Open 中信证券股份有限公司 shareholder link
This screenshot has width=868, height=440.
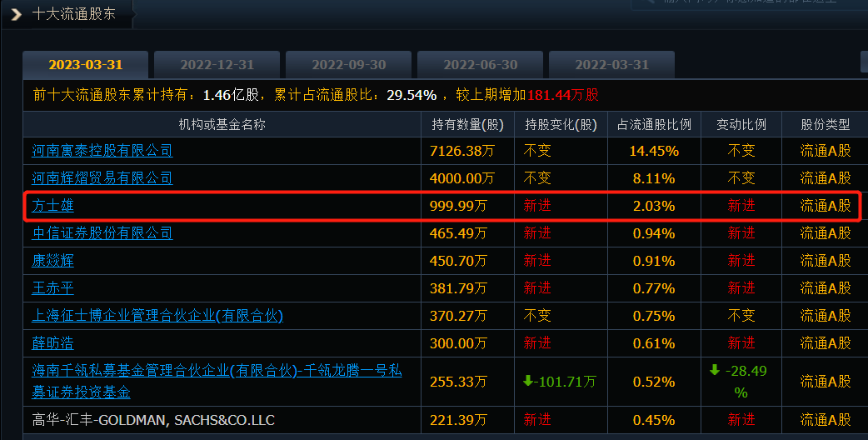pos(102,233)
